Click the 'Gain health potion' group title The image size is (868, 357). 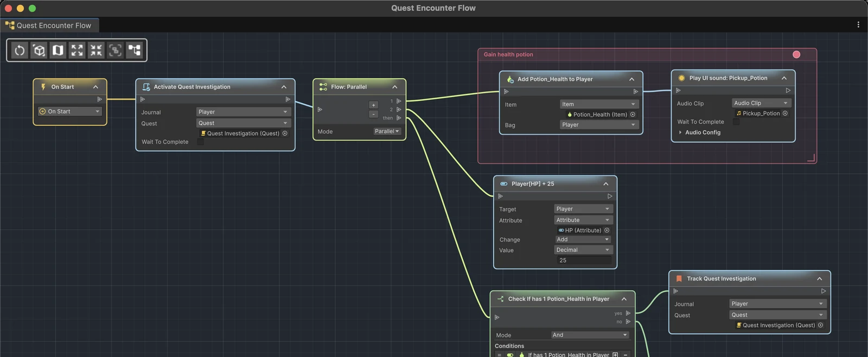[508, 54]
